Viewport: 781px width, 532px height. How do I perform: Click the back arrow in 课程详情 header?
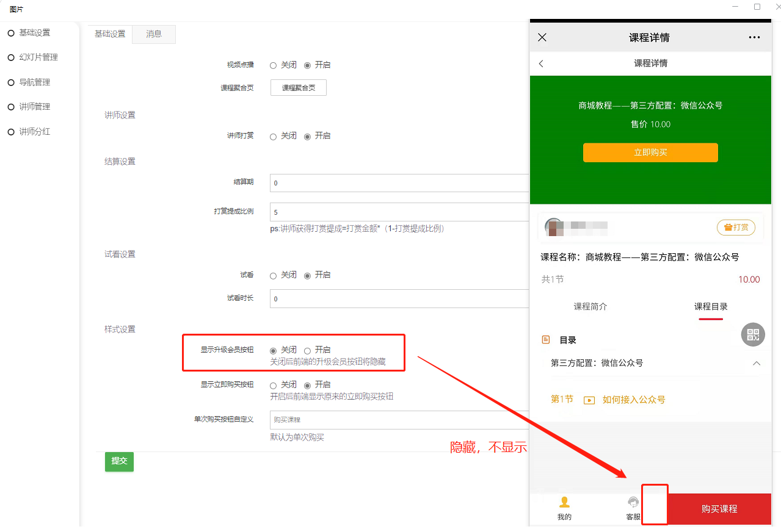click(541, 63)
